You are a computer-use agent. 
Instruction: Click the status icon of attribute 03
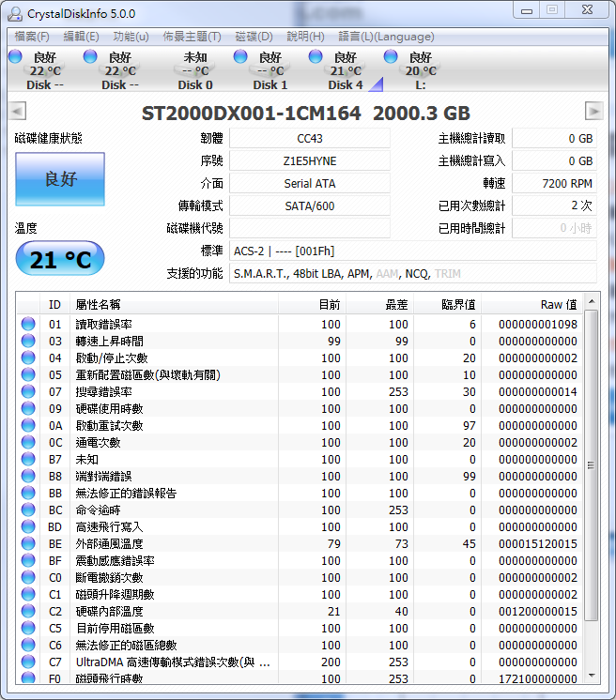click(28, 341)
